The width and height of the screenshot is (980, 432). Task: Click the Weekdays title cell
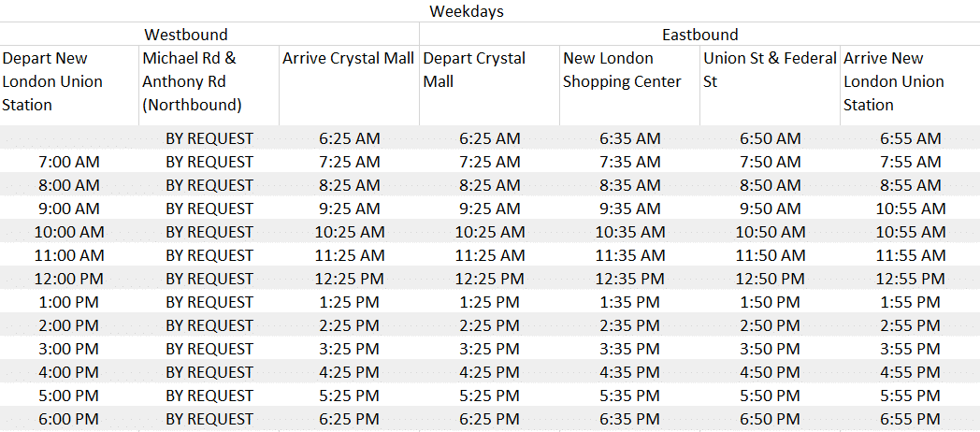click(467, 10)
